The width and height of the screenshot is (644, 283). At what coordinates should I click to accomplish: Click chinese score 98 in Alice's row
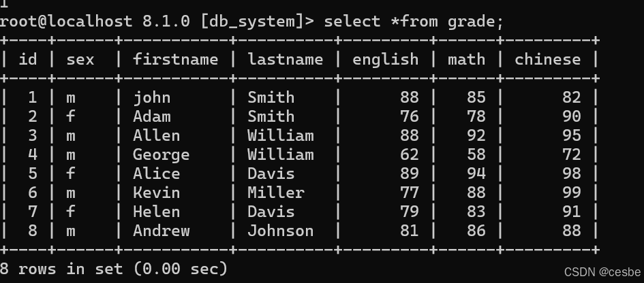pyautogui.click(x=571, y=173)
